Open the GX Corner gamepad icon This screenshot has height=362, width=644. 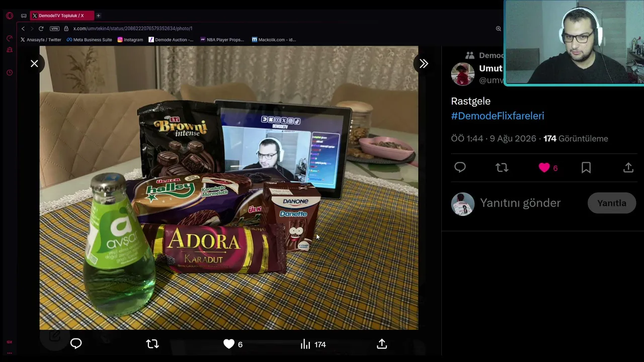[24, 16]
